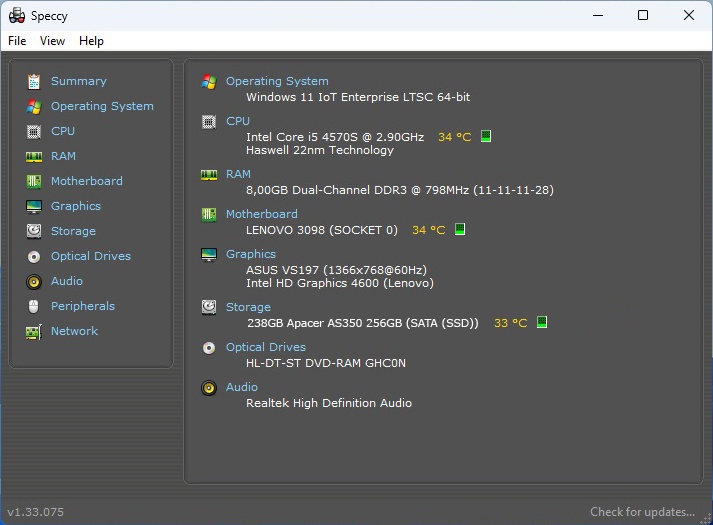Open the File menu
Viewport: 713px width, 525px height.
pos(17,41)
